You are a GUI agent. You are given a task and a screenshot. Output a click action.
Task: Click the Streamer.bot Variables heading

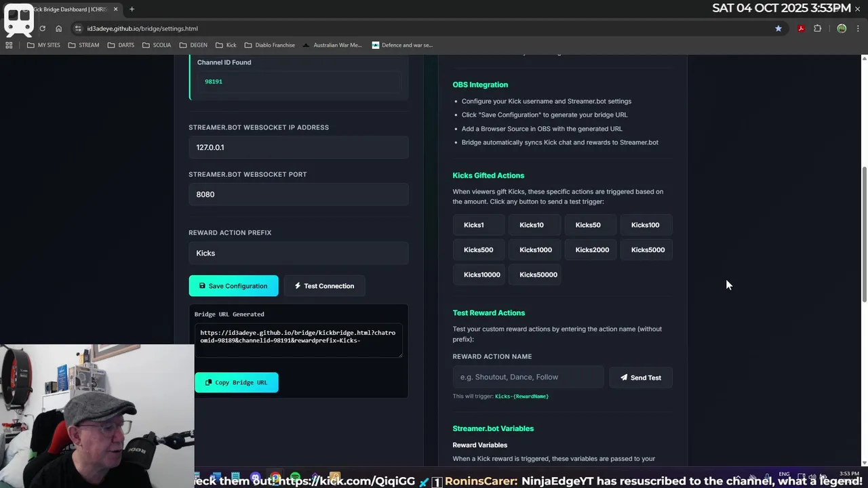click(x=493, y=428)
